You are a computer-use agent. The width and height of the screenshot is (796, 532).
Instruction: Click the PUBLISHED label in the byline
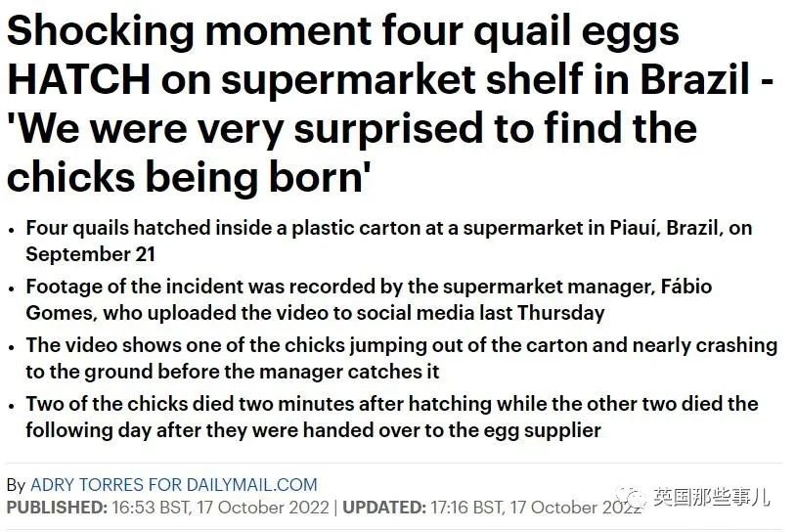[x=57, y=508]
